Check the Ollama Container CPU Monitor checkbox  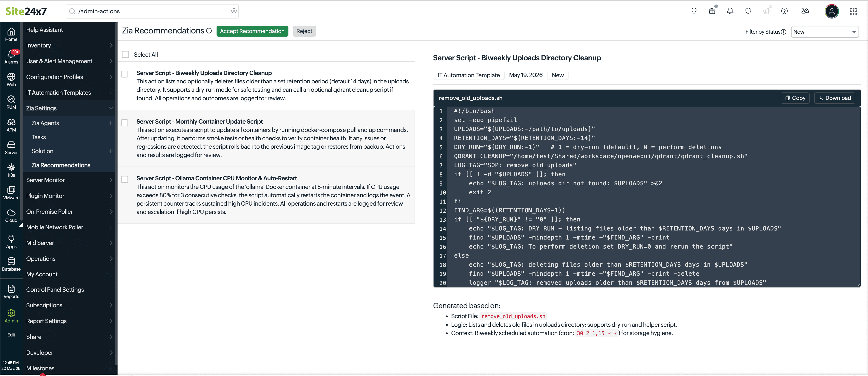[125, 180]
